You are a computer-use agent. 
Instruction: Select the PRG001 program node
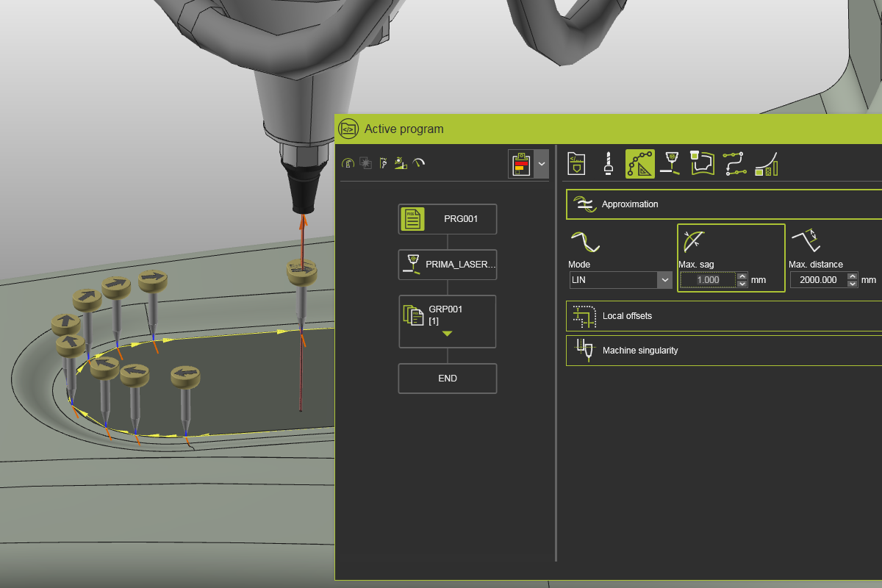click(448, 219)
